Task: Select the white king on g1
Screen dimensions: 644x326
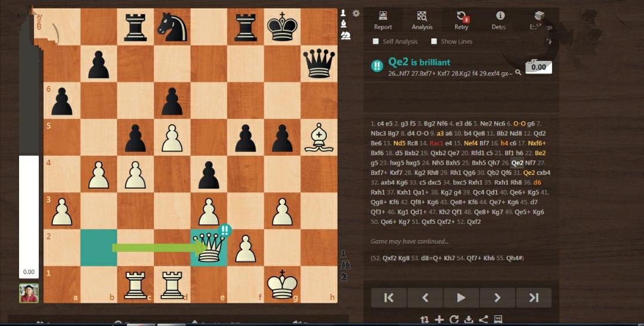Action: (282, 284)
